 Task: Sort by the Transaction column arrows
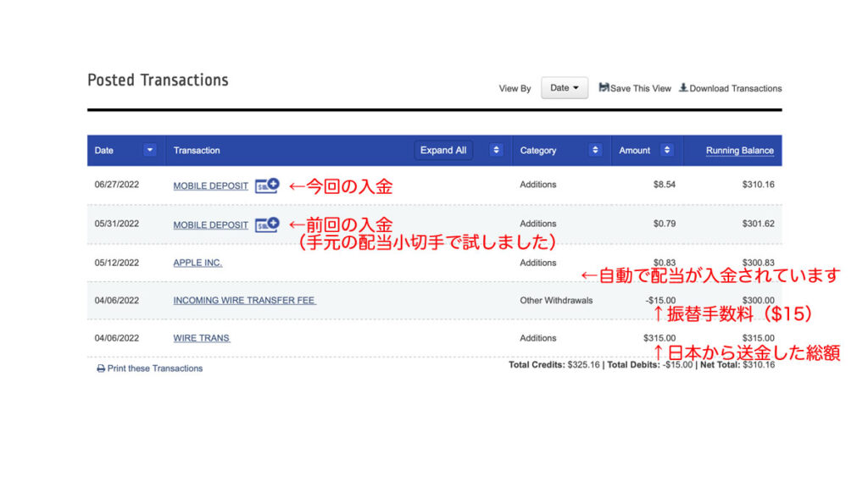tap(496, 150)
